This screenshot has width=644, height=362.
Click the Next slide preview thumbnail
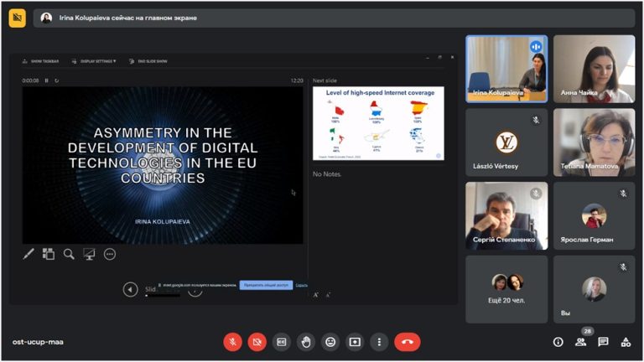tap(378, 123)
